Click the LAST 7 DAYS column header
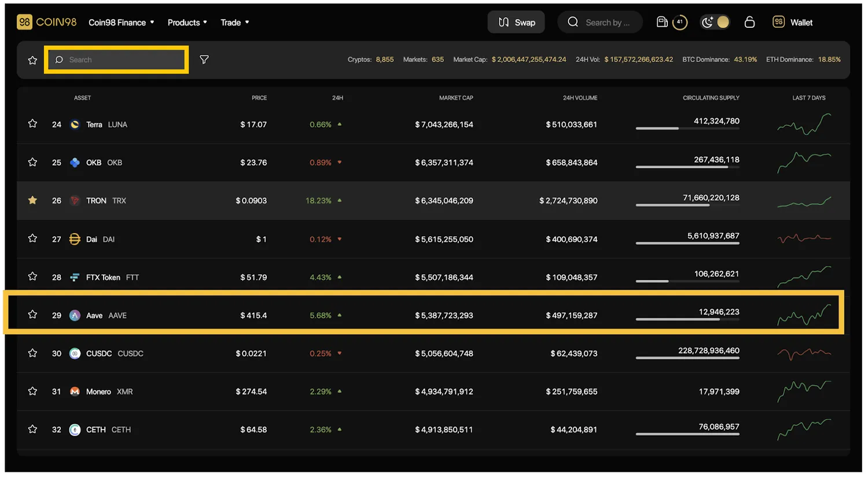This screenshot has width=868, height=480. (809, 98)
